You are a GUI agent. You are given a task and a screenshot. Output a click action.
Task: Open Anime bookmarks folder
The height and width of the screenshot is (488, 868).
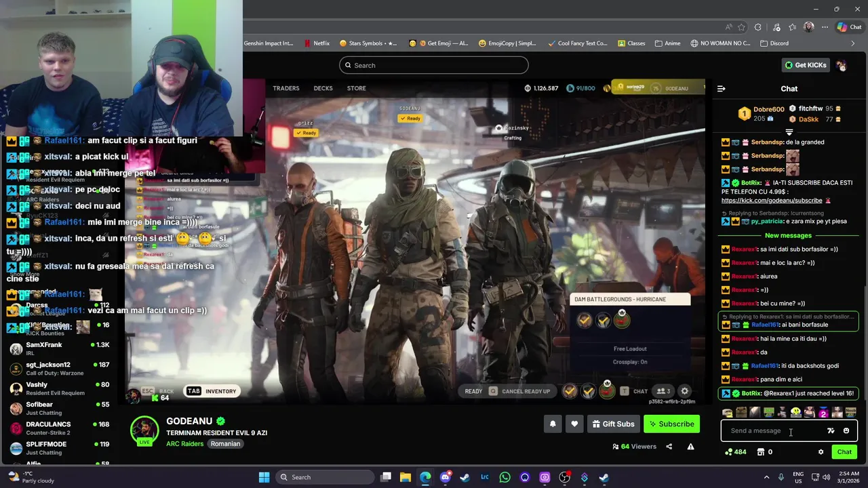[668, 43]
